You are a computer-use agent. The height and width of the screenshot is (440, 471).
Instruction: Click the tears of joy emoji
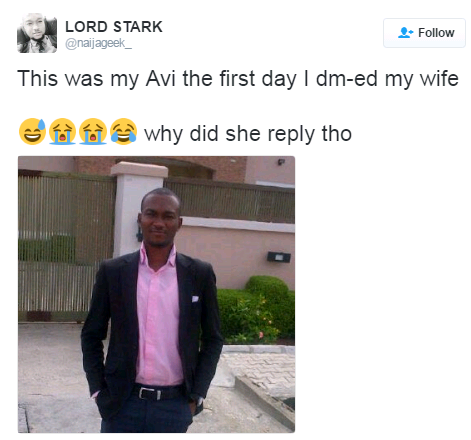(x=123, y=131)
